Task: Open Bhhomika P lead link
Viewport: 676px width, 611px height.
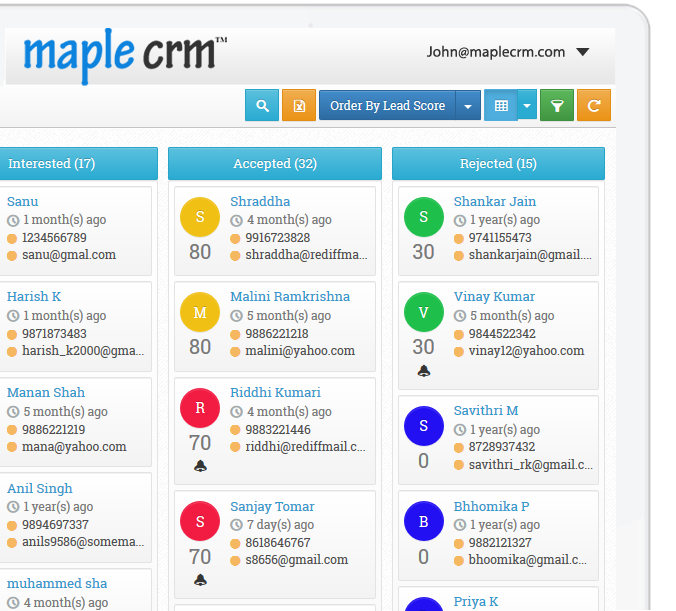Action: click(x=491, y=506)
